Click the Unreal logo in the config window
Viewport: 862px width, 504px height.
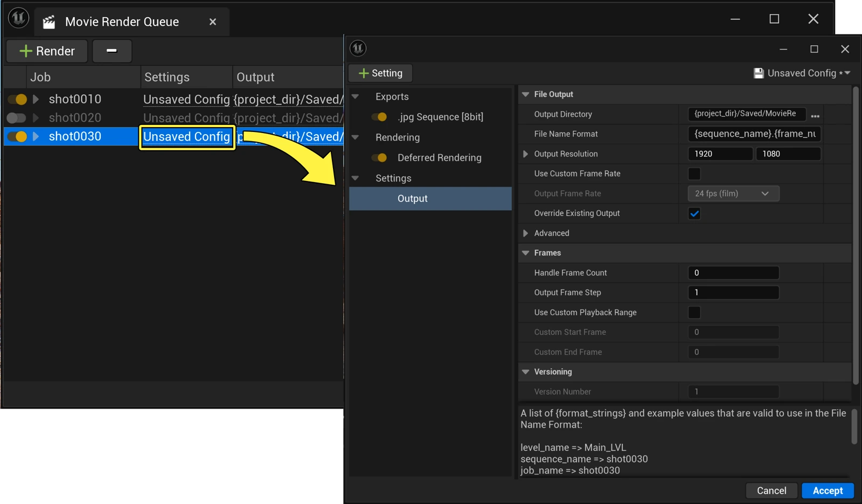[x=358, y=48]
